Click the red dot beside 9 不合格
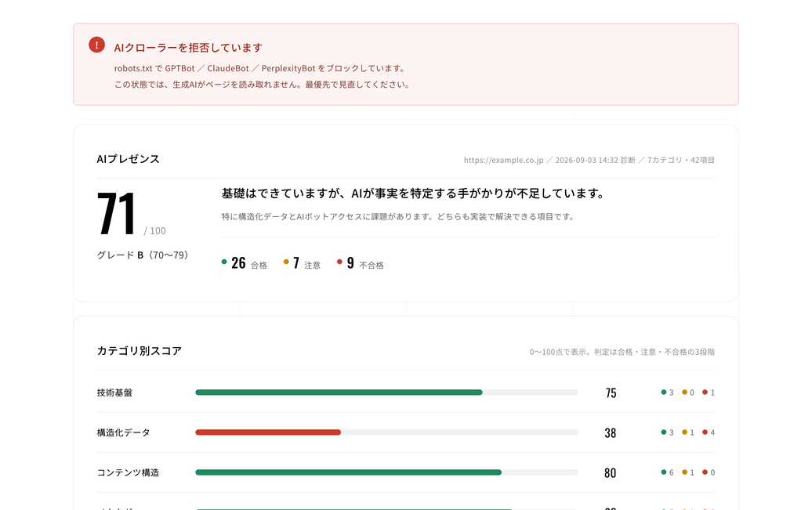 click(x=339, y=262)
